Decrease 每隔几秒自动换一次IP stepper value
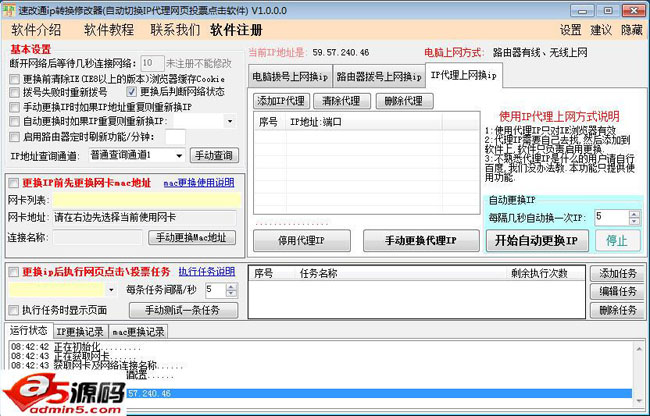 click(634, 221)
